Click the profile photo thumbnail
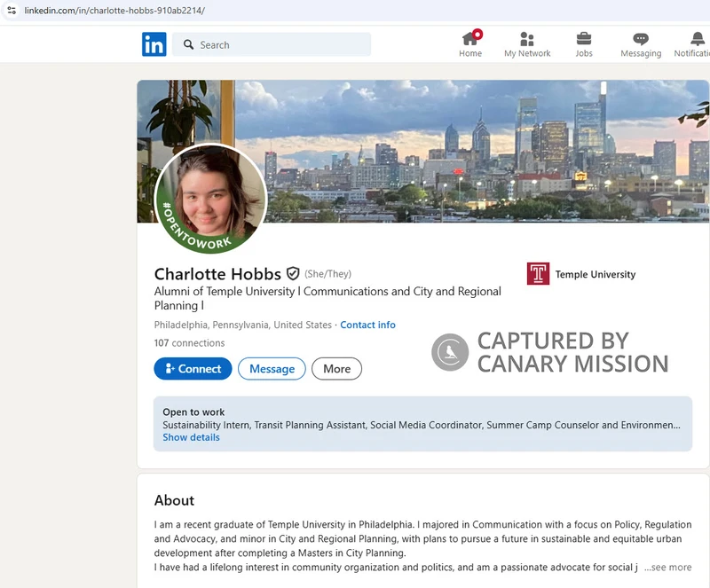710x588 pixels. [211, 199]
